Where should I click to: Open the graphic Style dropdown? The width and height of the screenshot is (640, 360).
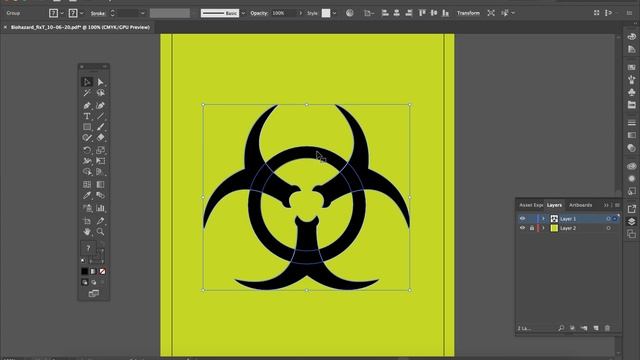334,13
